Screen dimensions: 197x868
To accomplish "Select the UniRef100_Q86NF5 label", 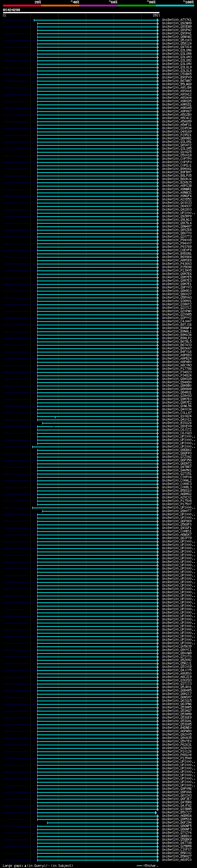I will click(176, 826).
